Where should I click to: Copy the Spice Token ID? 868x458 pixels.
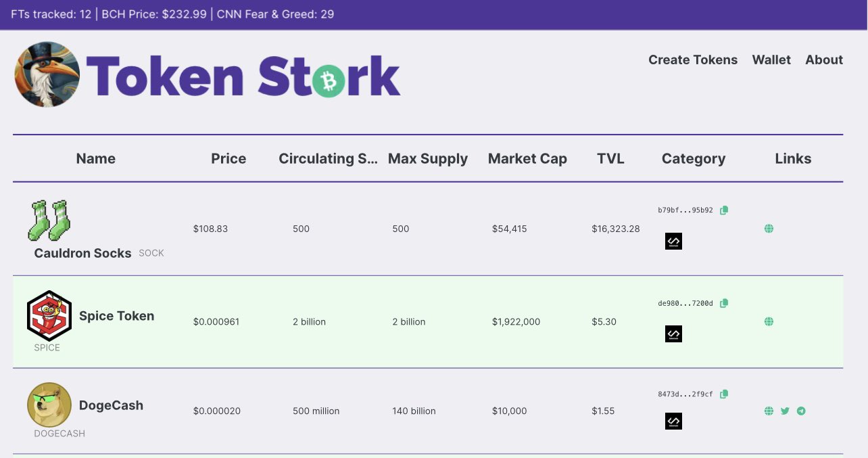(x=724, y=303)
